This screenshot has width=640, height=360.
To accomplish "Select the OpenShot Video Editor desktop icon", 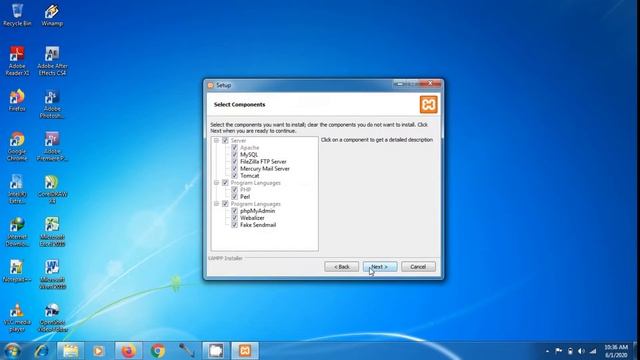I will 52,317.
